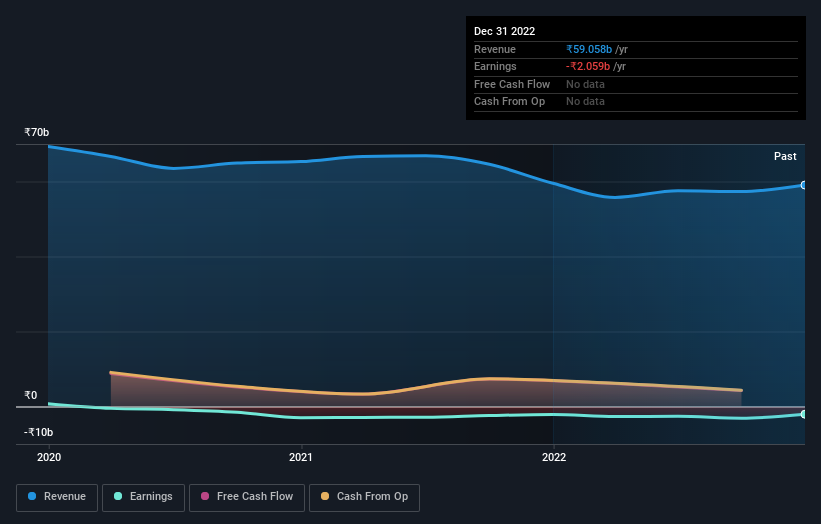Toggle the Revenue legend button

click(57, 497)
